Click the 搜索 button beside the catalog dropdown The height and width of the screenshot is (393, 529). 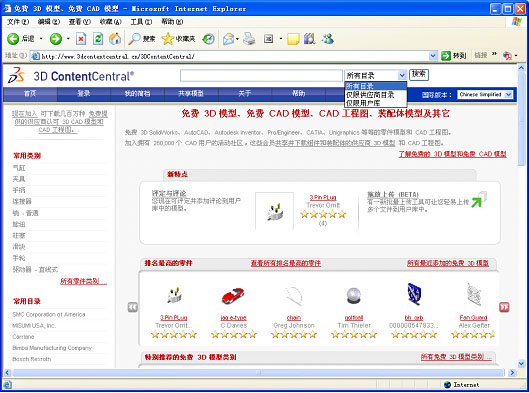click(419, 75)
